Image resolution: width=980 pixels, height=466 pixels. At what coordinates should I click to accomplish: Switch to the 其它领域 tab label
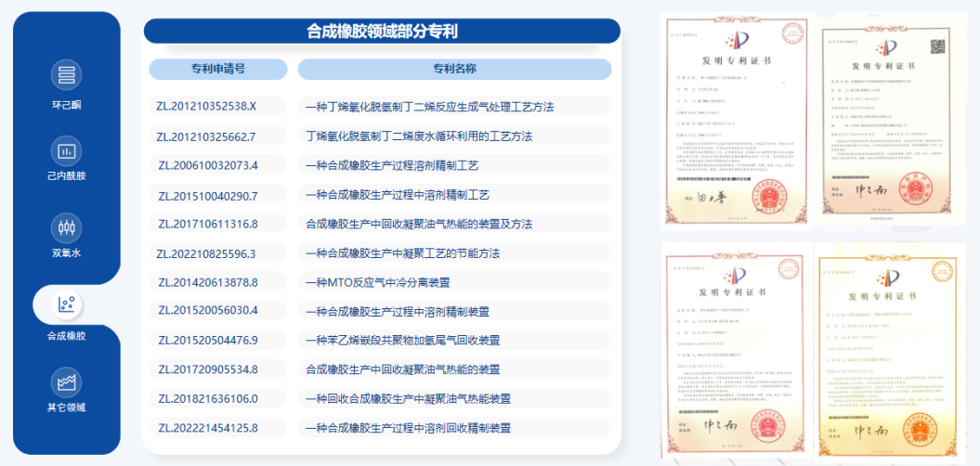point(66,408)
